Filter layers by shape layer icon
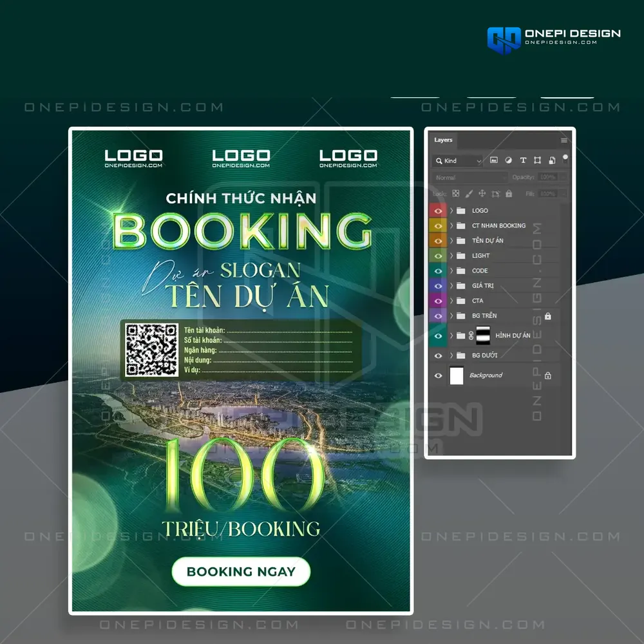644x644 pixels. pyautogui.click(x=537, y=160)
